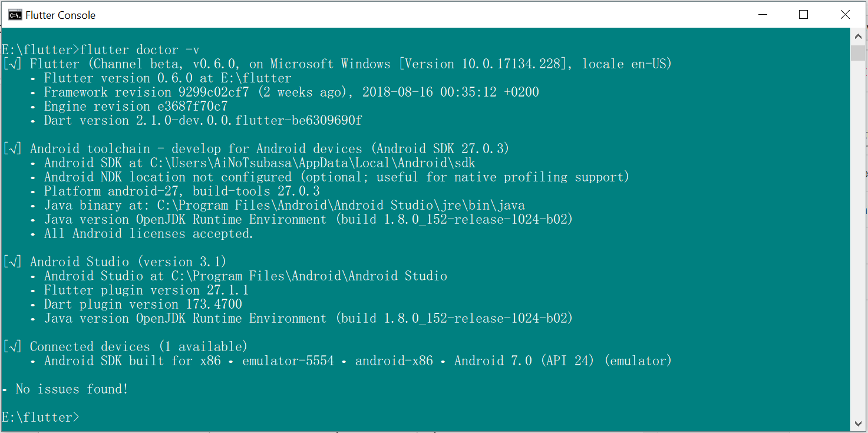Click the scrollbar down arrow
The width and height of the screenshot is (868, 433).
[x=859, y=422]
